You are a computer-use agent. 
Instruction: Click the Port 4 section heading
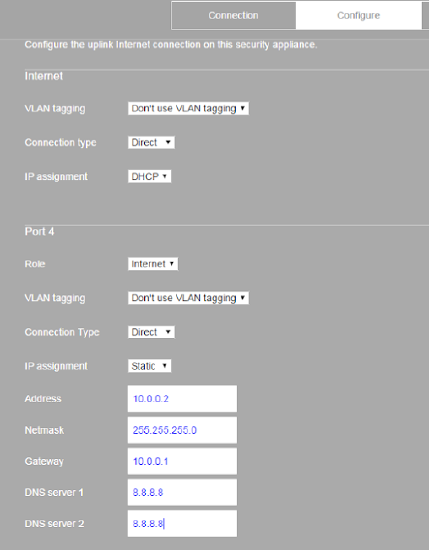pos(39,232)
